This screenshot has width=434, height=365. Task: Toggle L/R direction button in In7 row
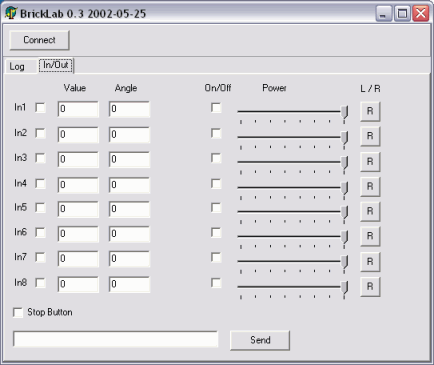370,262
